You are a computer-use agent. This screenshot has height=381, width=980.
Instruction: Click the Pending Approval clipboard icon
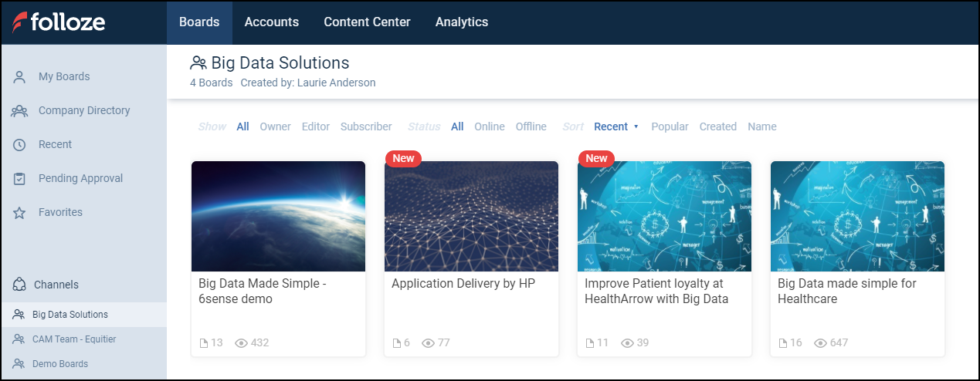click(20, 179)
